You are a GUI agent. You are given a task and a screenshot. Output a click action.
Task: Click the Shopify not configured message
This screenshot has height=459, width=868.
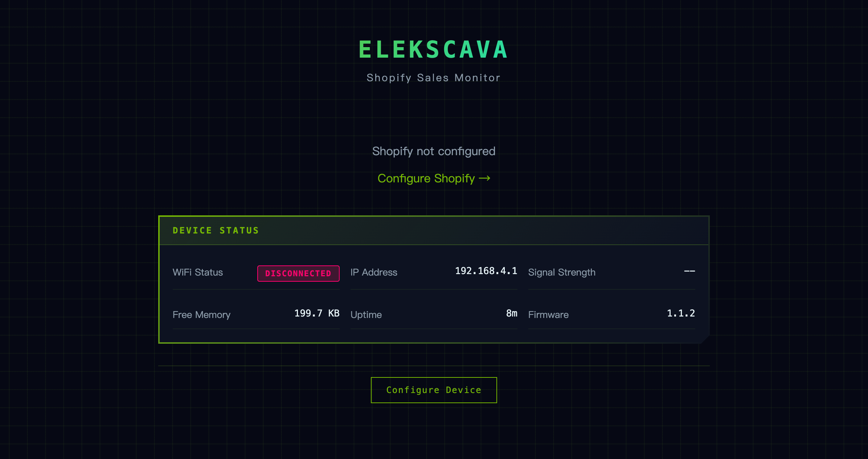pyautogui.click(x=433, y=151)
